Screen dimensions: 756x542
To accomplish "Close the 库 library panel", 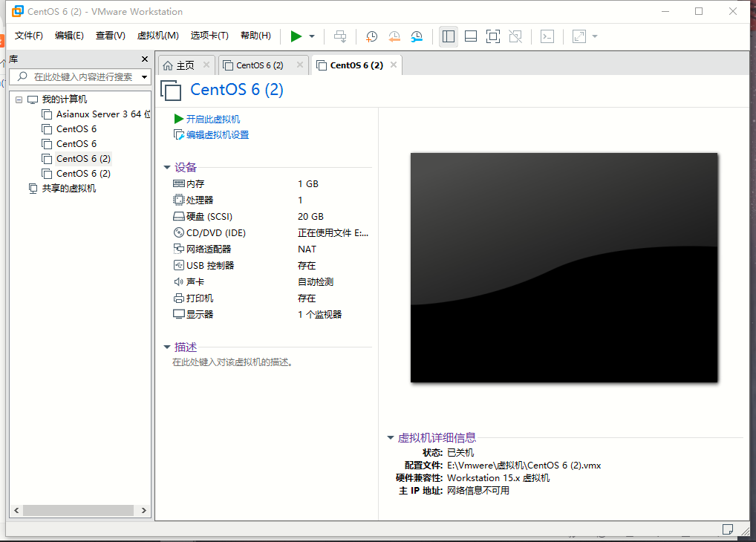I will (x=145, y=59).
